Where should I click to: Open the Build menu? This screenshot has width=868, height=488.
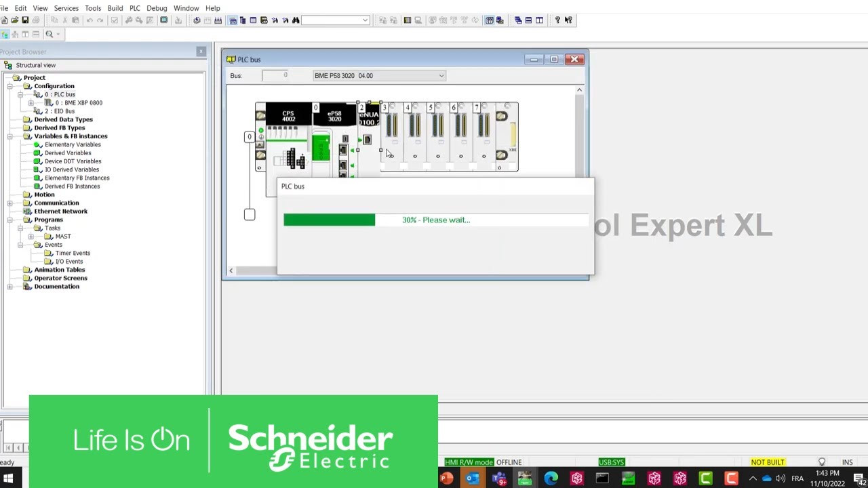(x=115, y=8)
